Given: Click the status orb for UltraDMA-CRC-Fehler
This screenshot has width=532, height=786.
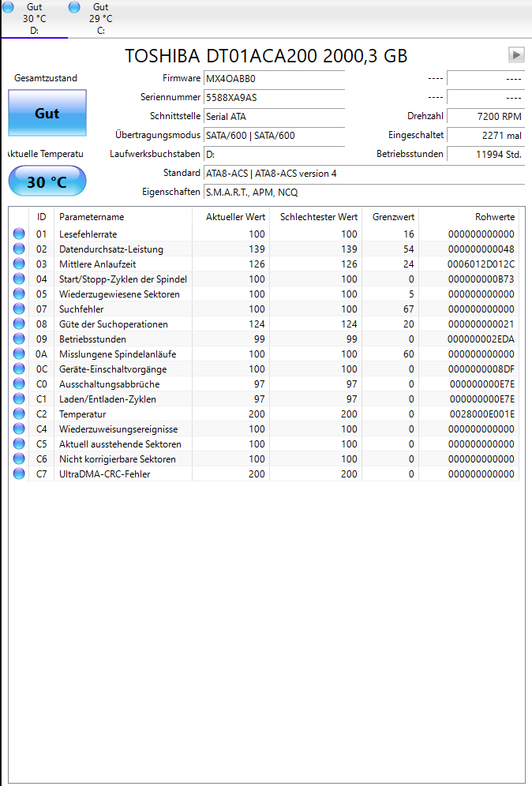Looking at the screenshot, I should point(19,473).
